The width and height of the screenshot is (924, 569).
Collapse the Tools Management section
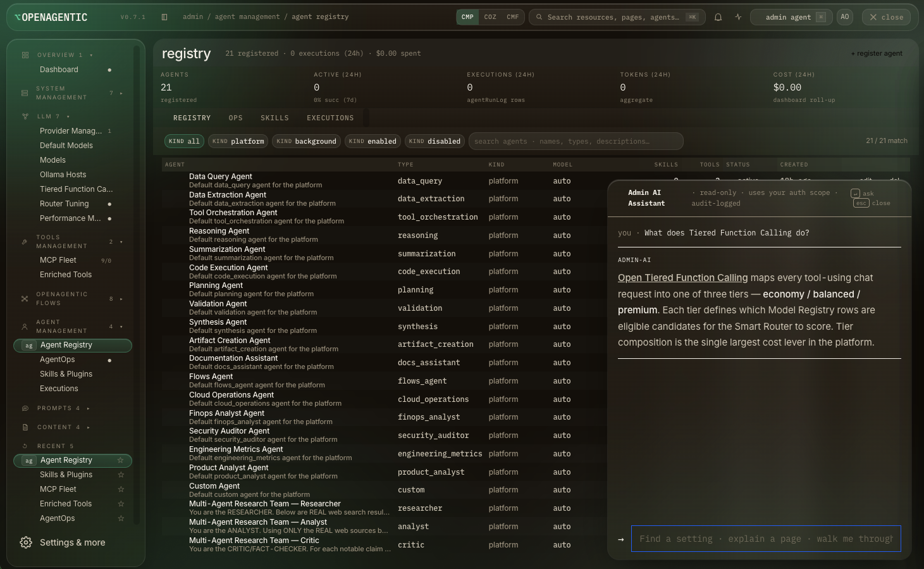(121, 242)
